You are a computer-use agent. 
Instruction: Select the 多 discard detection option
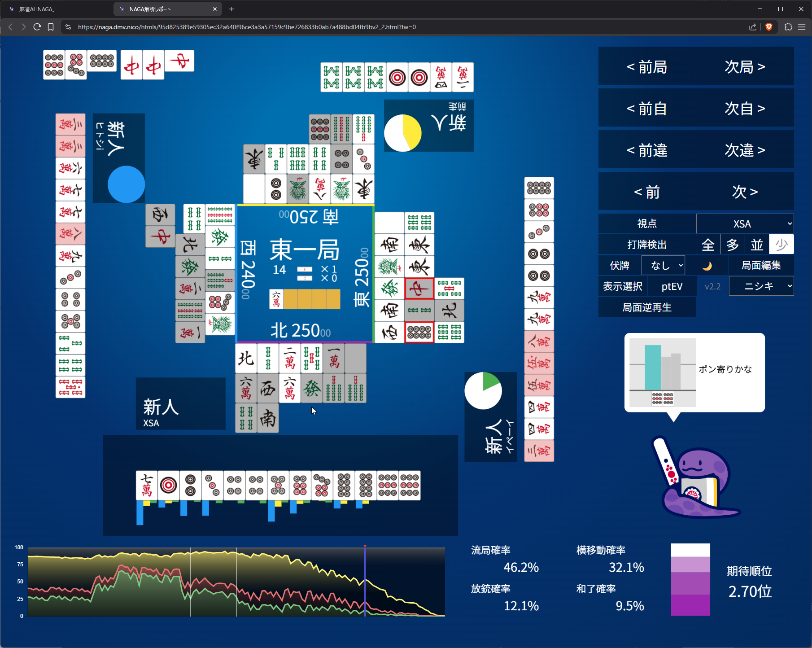732,245
